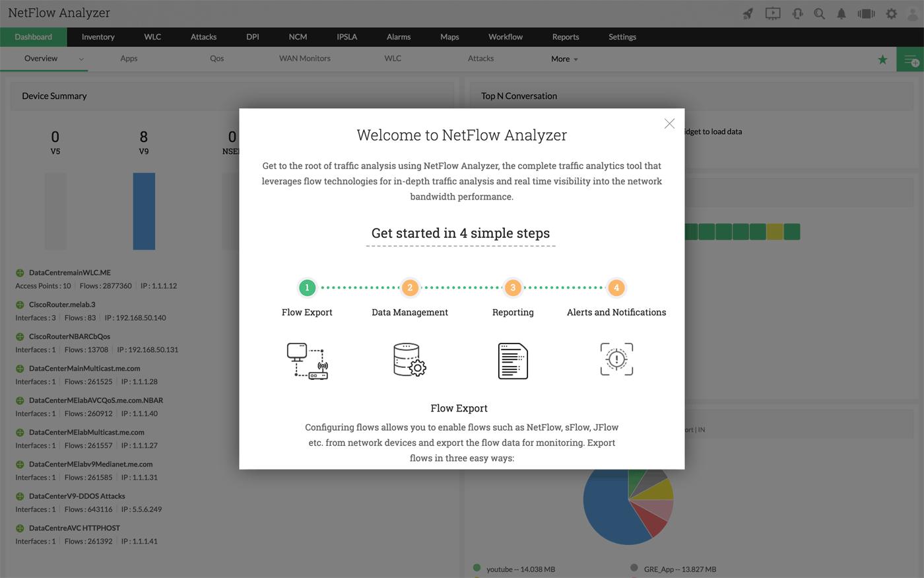Click the rocket quick-start icon
Image resolution: width=924 pixels, height=578 pixels.
click(748, 14)
